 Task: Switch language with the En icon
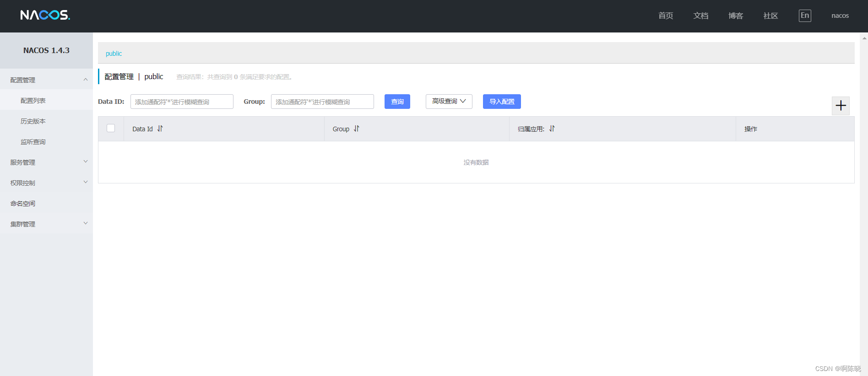(805, 16)
